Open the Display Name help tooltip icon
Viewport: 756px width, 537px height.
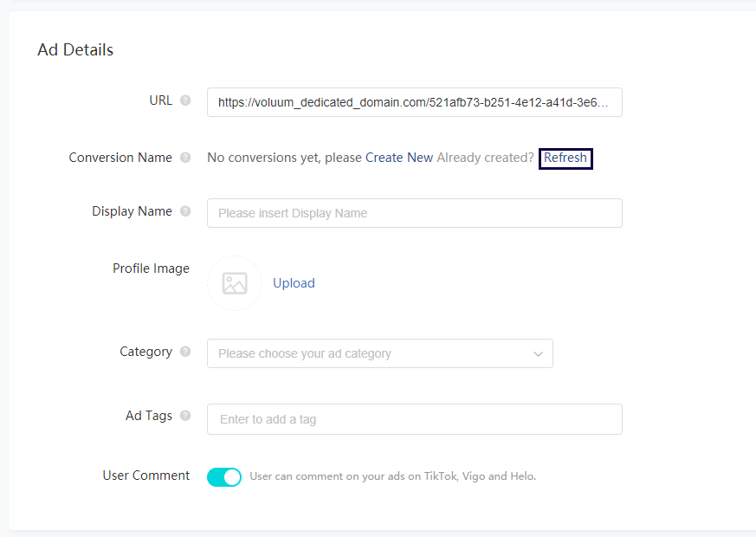(185, 211)
